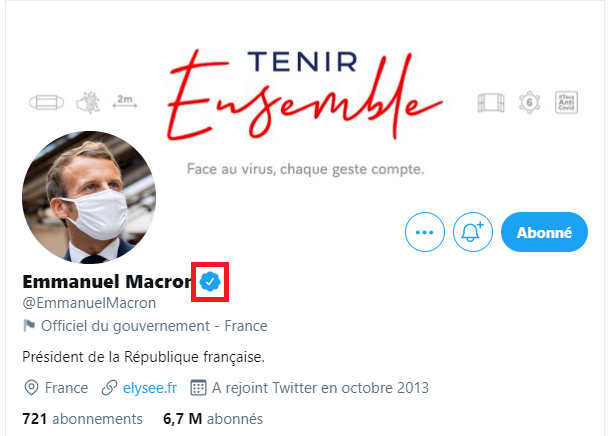Viewport: 608px width, 436px height.
Task: Click the TousAntiCovid app icon
Action: click(567, 103)
